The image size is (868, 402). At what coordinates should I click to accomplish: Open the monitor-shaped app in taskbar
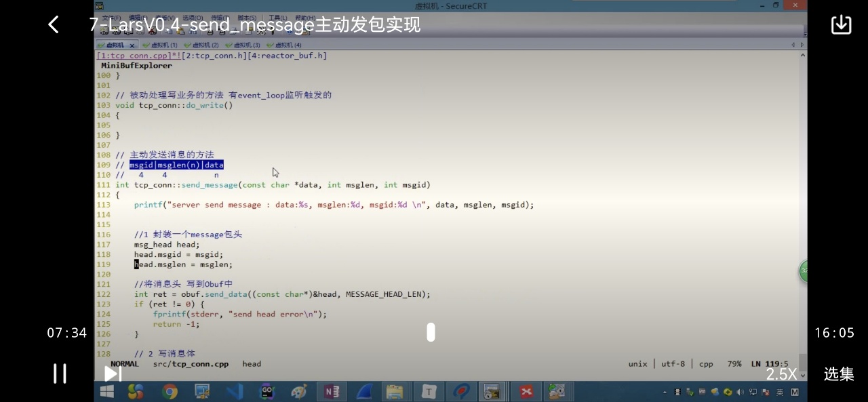click(x=202, y=392)
